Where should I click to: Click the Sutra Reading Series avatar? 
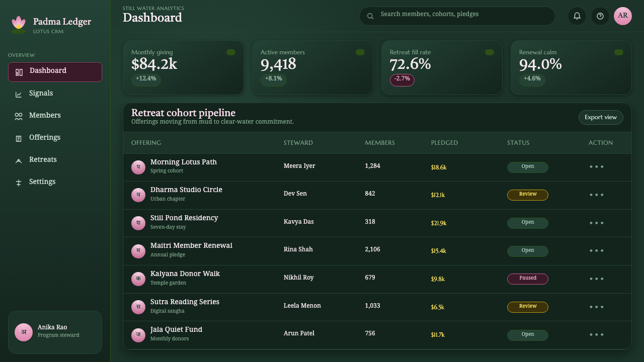pos(138,307)
